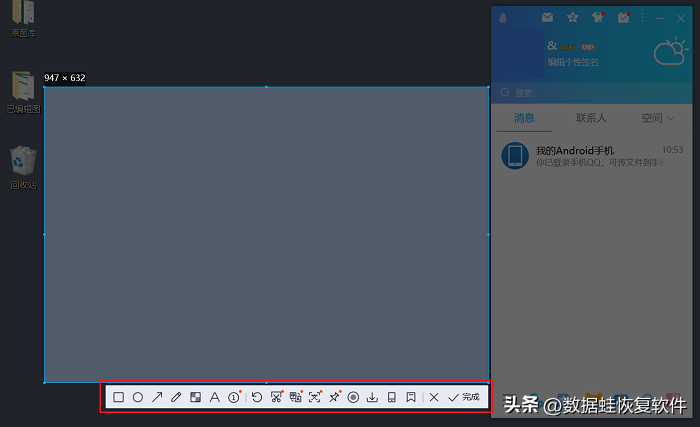Select the pencil brush tool
The width and height of the screenshot is (700, 427).
[176, 397]
